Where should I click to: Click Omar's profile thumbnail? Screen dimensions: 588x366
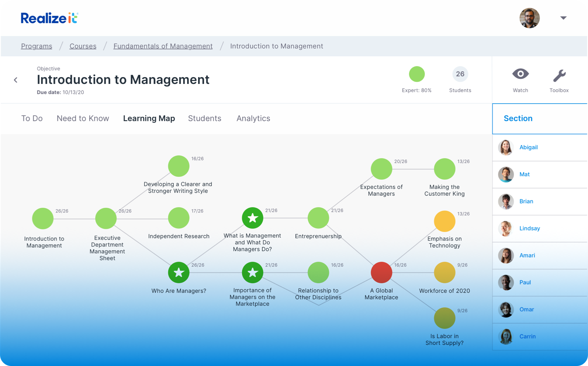coord(506,309)
